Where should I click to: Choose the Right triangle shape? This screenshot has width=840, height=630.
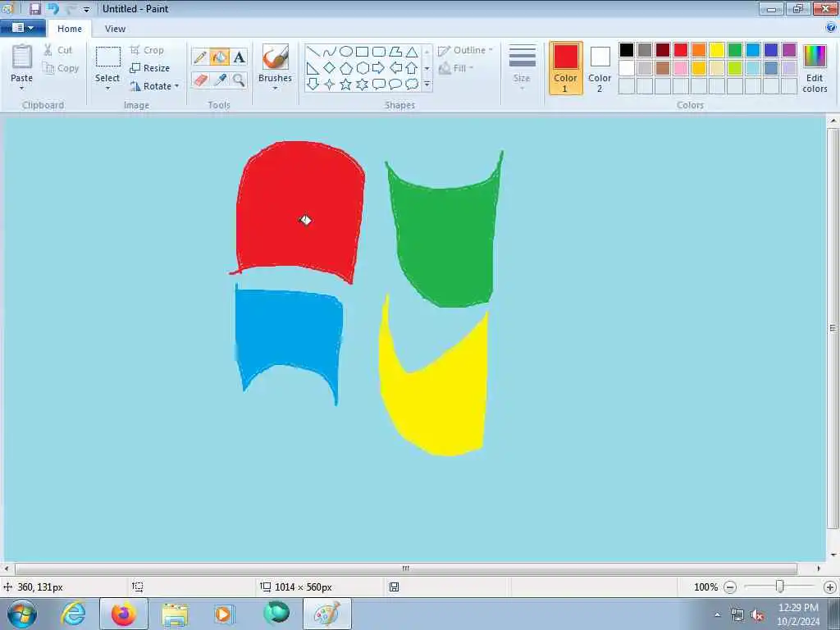coord(313,68)
